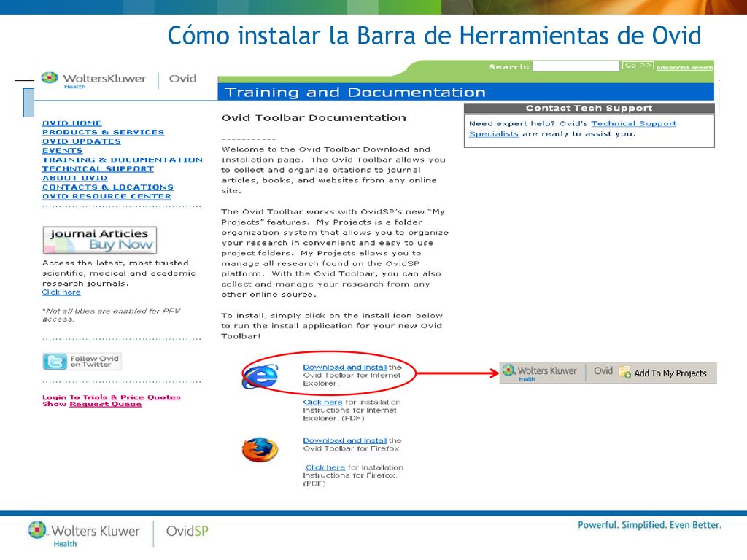Click the OvidSP footer wordmark
This screenshot has width=747, height=560.
pos(187,531)
